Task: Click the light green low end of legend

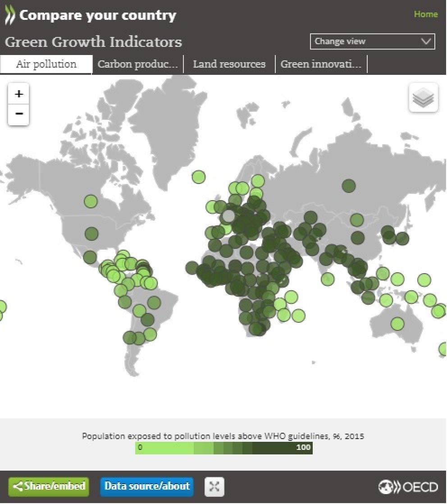Action: coord(164,448)
